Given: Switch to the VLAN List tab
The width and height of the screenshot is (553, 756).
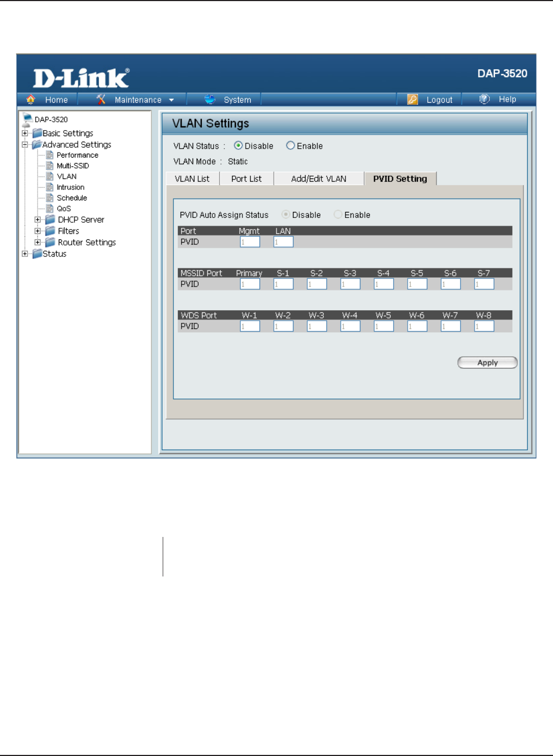Looking at the screenshot, I should pyautogui.click(x=192, y=178).
